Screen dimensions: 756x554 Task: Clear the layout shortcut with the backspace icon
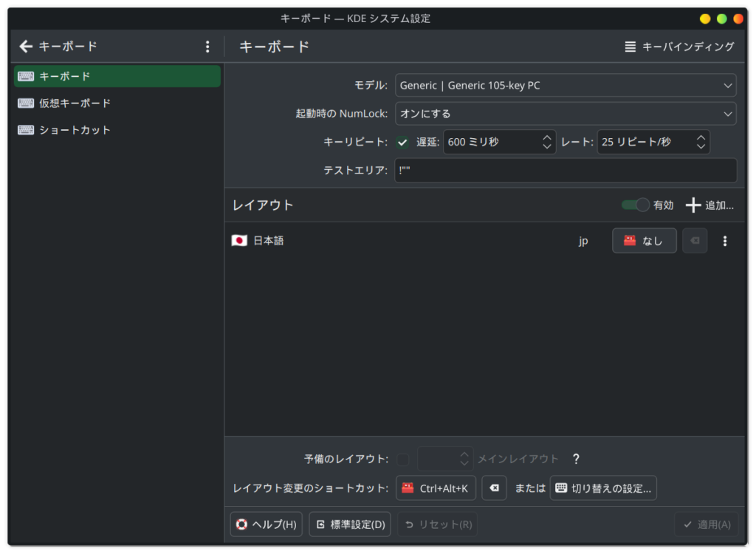[695, 240]
